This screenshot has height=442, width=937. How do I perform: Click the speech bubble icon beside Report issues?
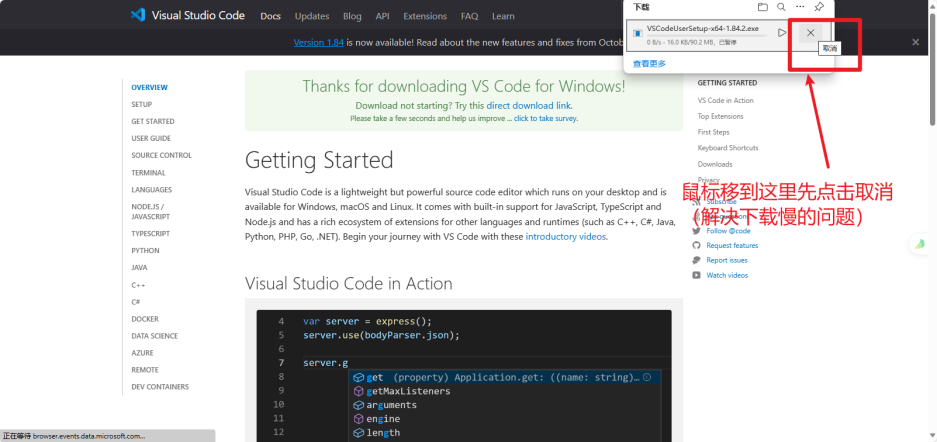click(x=696, y=260)
